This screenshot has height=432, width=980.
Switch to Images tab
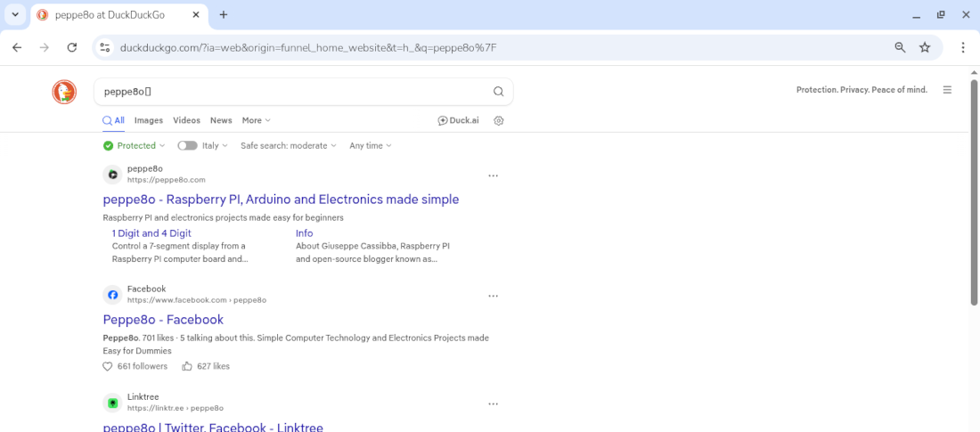[x=149, y=120]
